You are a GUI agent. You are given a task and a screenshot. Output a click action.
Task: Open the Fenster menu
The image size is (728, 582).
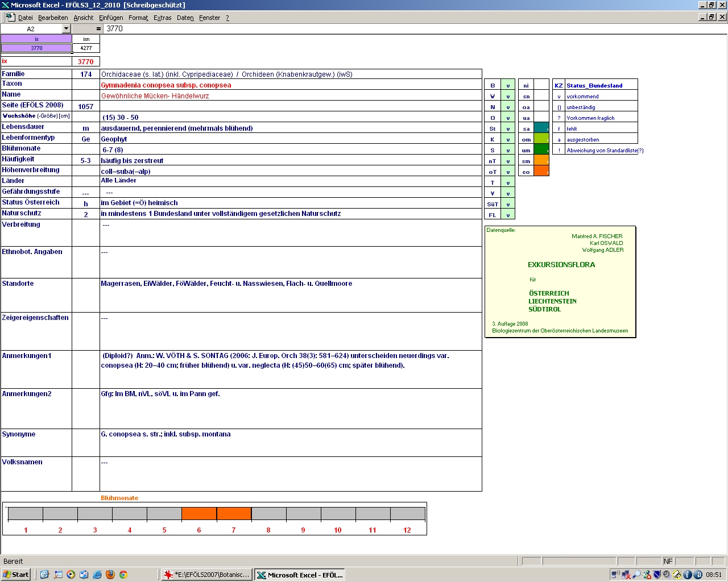click(209, 18)
